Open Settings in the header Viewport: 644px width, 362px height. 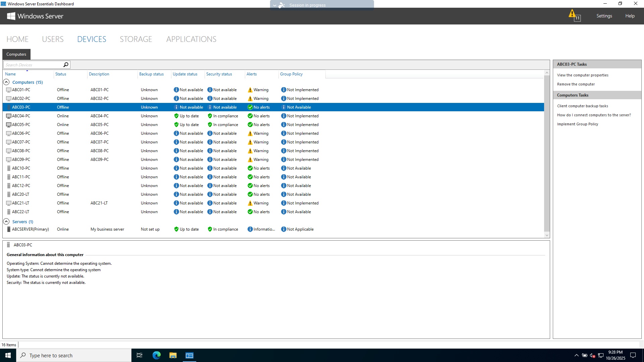point(604,16)
